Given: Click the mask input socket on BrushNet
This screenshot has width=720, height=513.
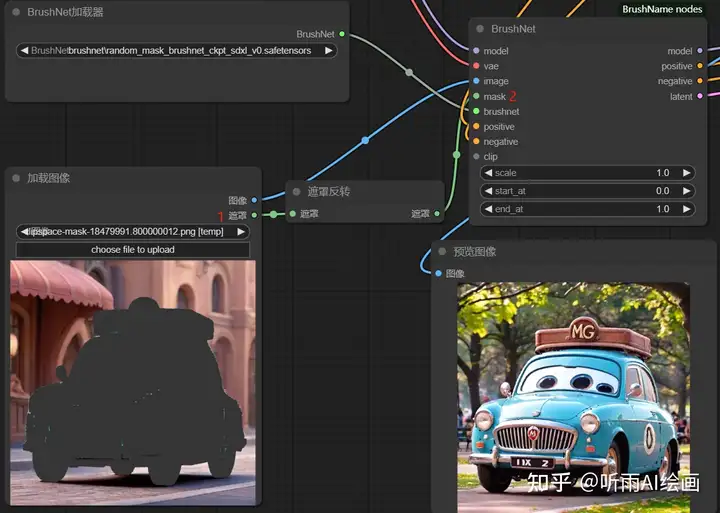Looking at the screenshot, I should 476,96.
